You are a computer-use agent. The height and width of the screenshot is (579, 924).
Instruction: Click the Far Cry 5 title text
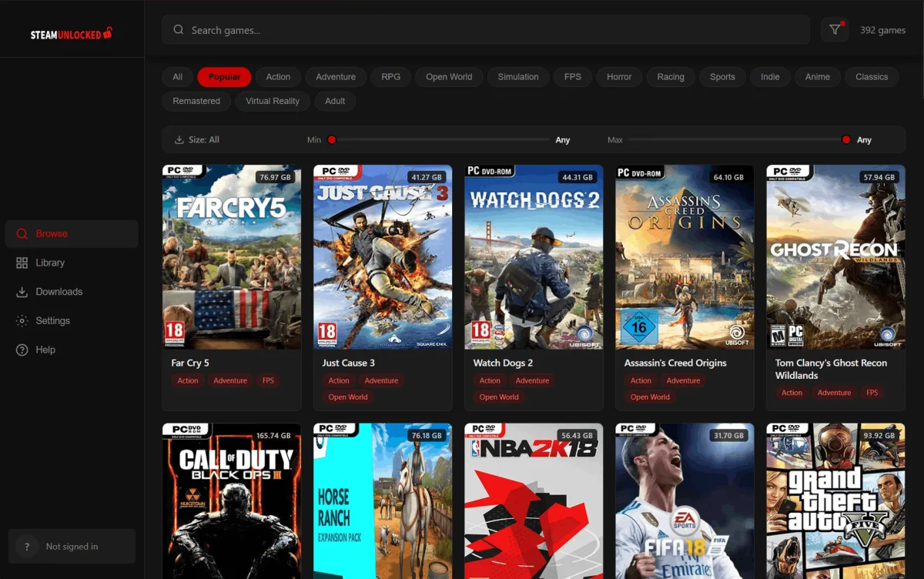coord(190,363)
